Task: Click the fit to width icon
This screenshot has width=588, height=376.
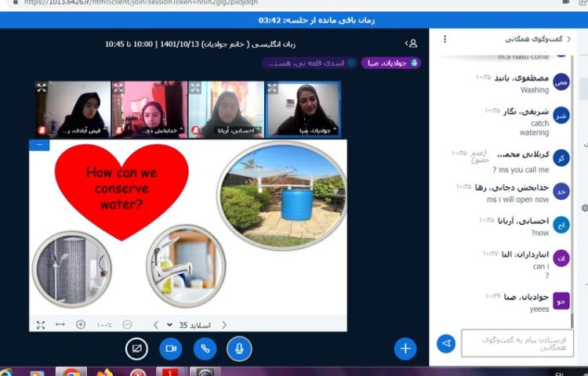Action: pyautogui.click(x=60, y=325)
